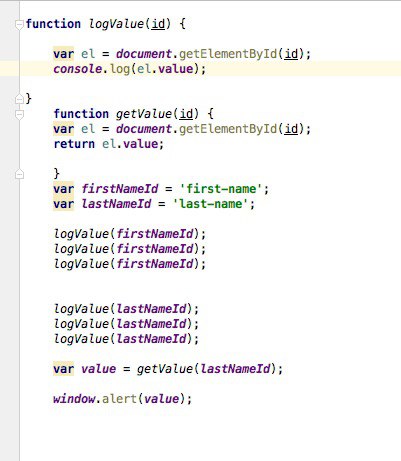Click the value argument inside alert()

pyautogui.click(x=161, y=399)
